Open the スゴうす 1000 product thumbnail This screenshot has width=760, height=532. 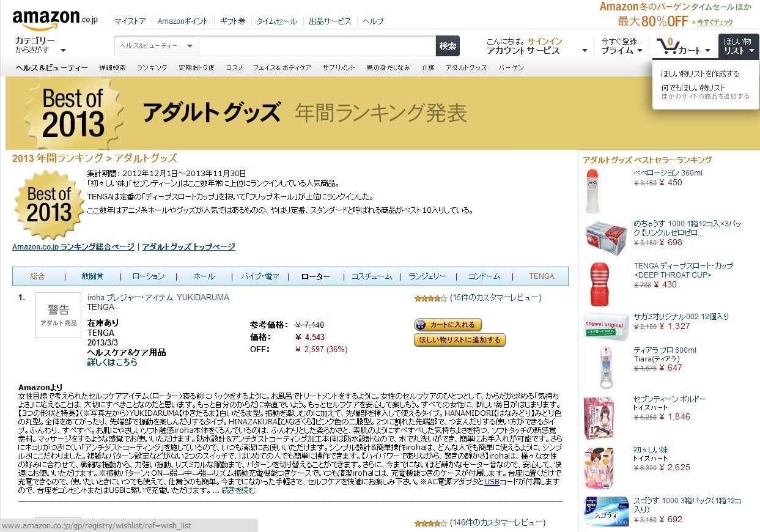tap(606, 511)
